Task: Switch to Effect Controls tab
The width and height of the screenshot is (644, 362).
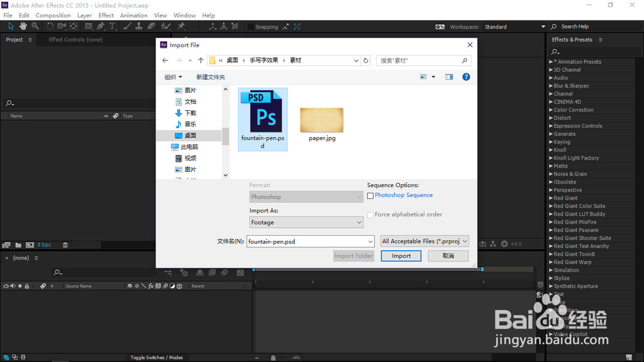Action: coord(75,40)
